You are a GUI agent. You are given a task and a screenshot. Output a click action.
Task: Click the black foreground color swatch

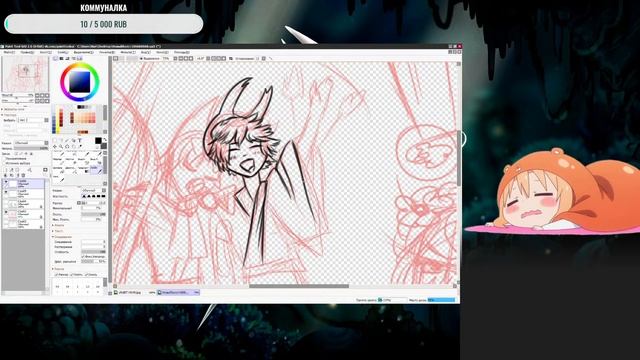click(98, 141)
